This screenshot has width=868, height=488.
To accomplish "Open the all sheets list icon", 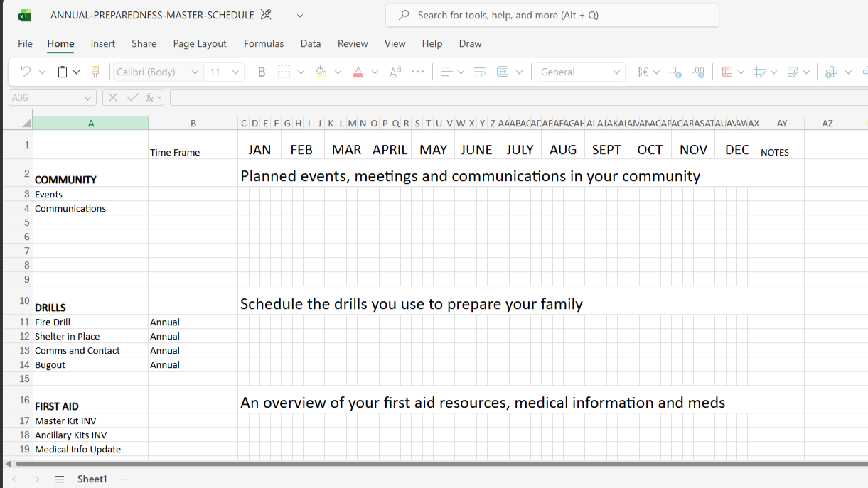I will pos(60,479).
